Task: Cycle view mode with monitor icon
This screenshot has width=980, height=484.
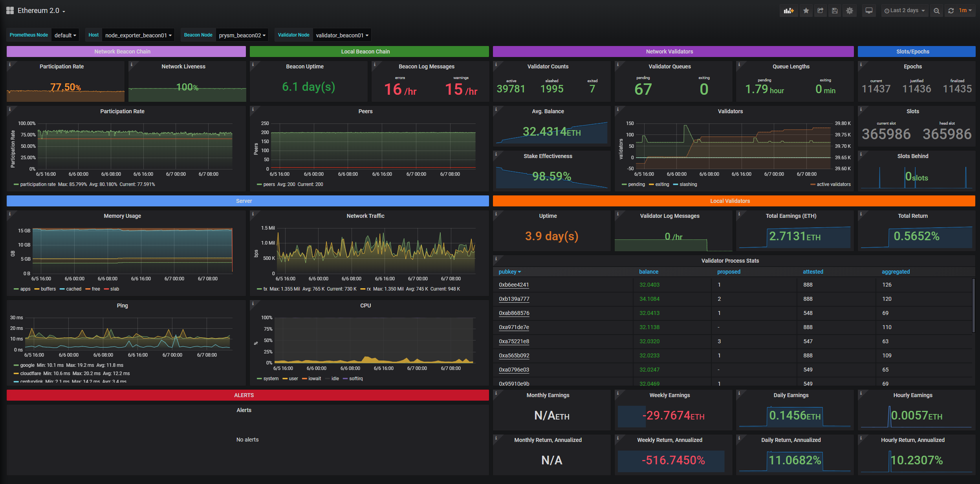Action: click(869, 11)
